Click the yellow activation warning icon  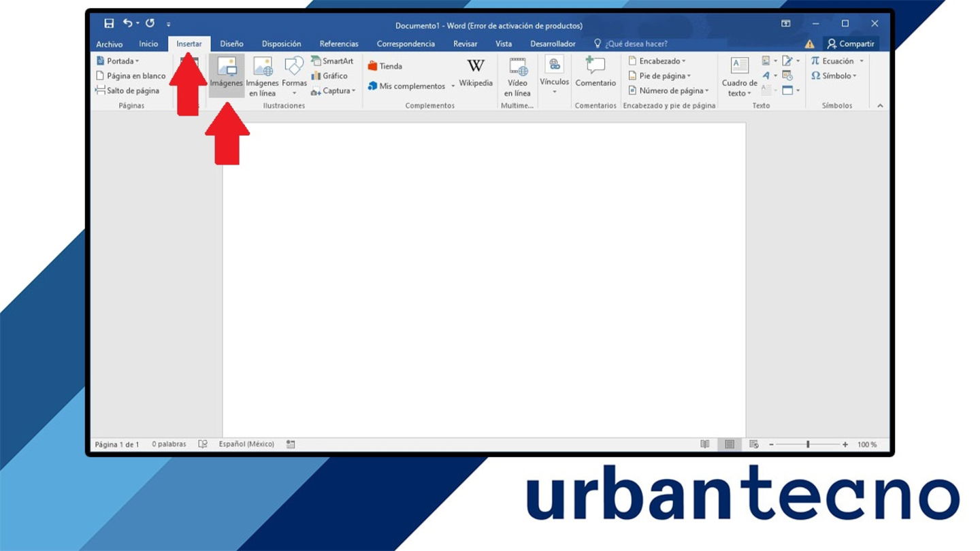(x=809, y=44)
